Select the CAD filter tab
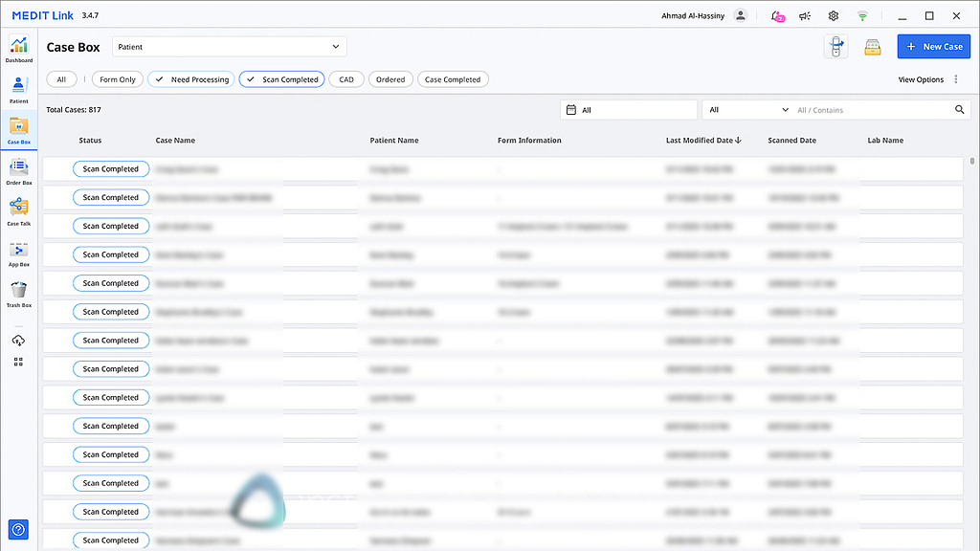Image resolution: width=980 pixels, height=551 pixels. [x=346, y=79]
